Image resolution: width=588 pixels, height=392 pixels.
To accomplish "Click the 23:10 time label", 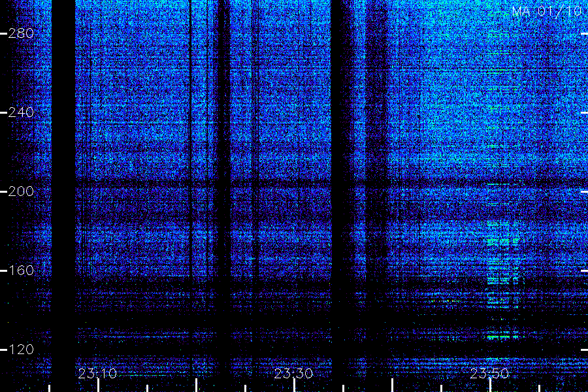I will (97, 374).
